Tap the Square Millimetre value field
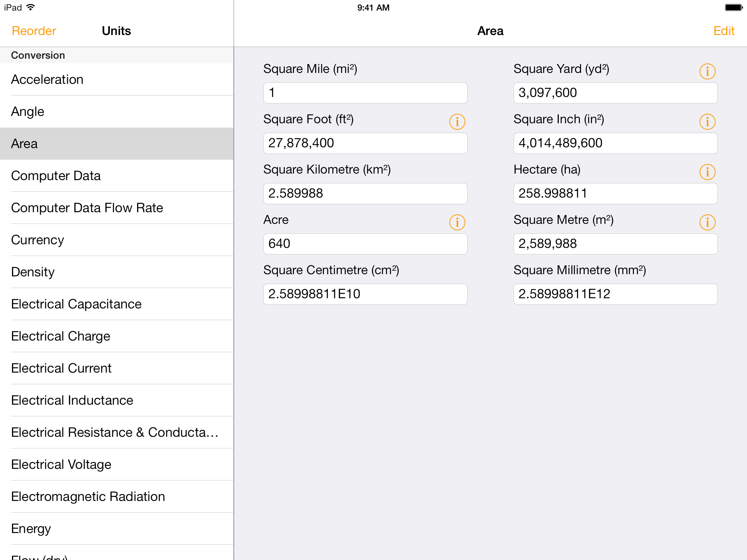The height and width of the screenshot is (560, 747). point(615,294)
